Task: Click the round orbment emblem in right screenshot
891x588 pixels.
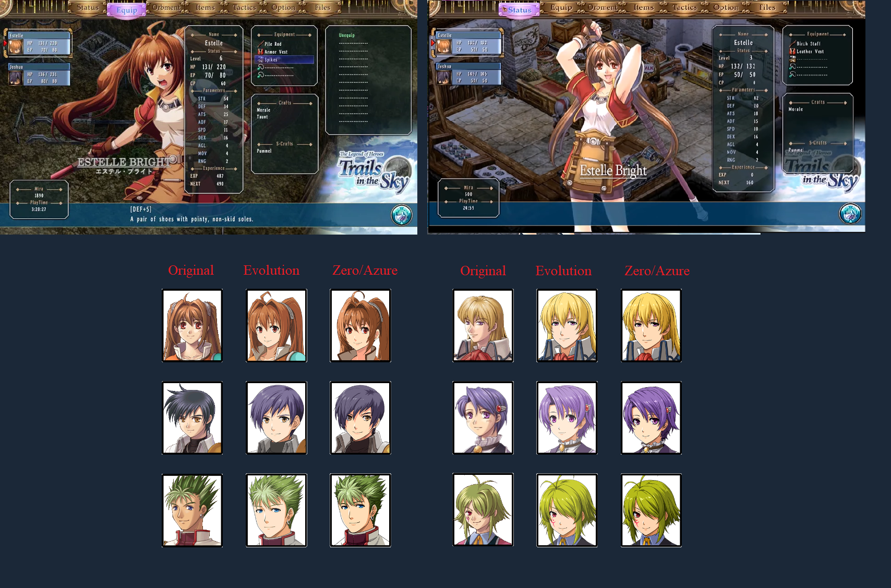Action: click(850, 214)
